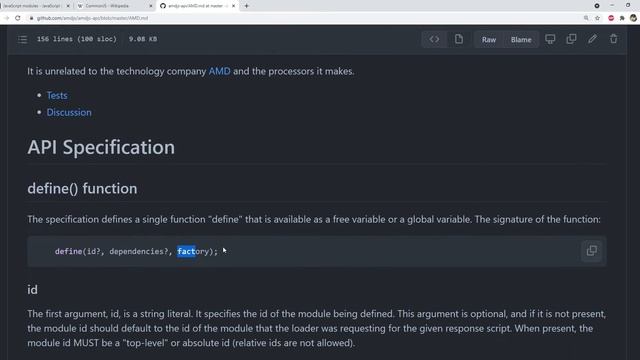
Task: Reload the current page
Action: coord(18,18)
